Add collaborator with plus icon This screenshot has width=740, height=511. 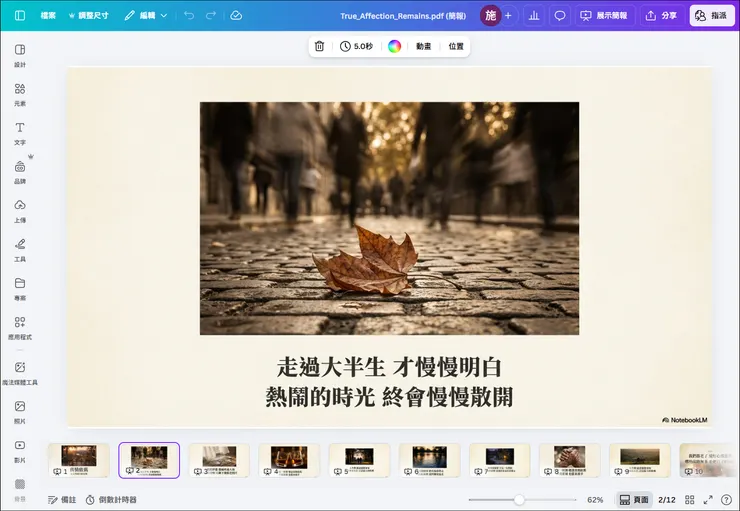[x=508, y=16]
